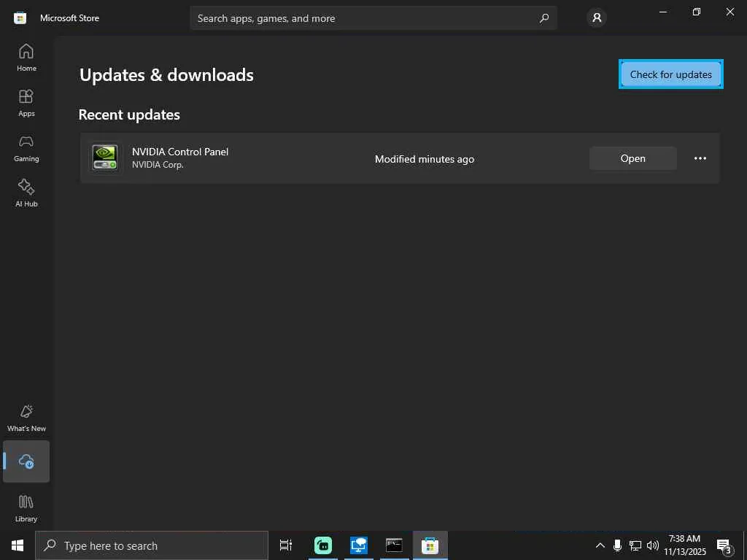
Task: Click the Microsoft Store logo in title bar
Action: (x=20, y=18)
